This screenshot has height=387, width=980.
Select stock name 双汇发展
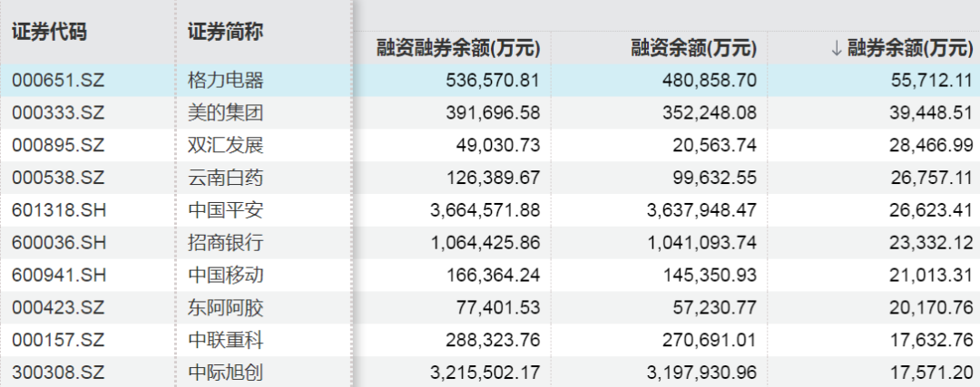click(x=226, y=145)
